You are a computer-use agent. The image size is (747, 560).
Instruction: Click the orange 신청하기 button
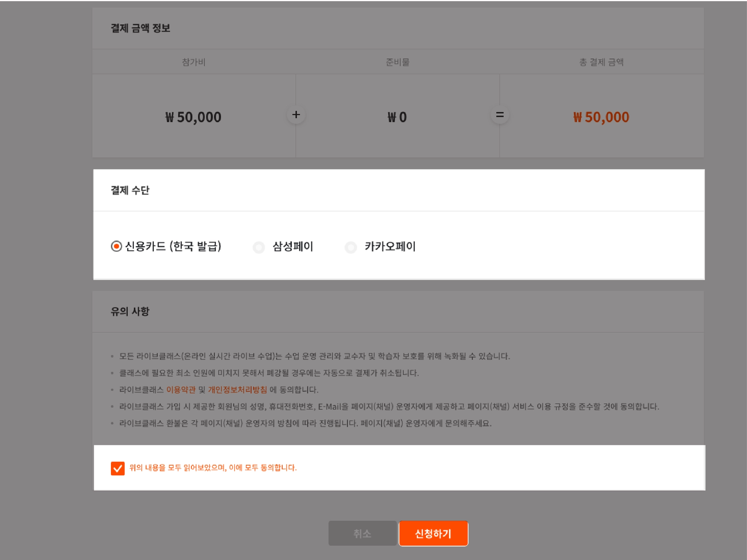[433, 533]
